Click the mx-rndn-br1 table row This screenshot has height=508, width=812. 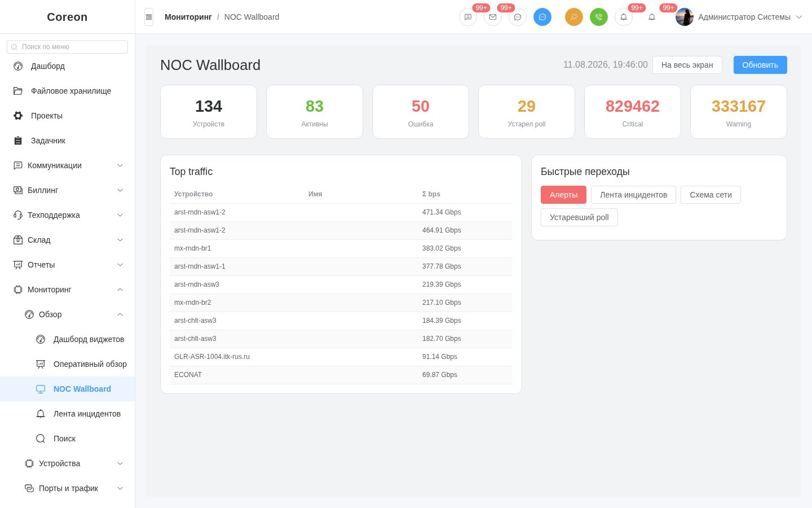(341, 248)
